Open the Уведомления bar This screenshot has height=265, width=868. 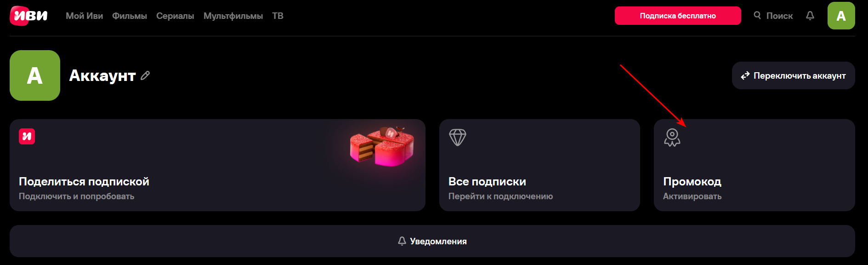(432, 241)
